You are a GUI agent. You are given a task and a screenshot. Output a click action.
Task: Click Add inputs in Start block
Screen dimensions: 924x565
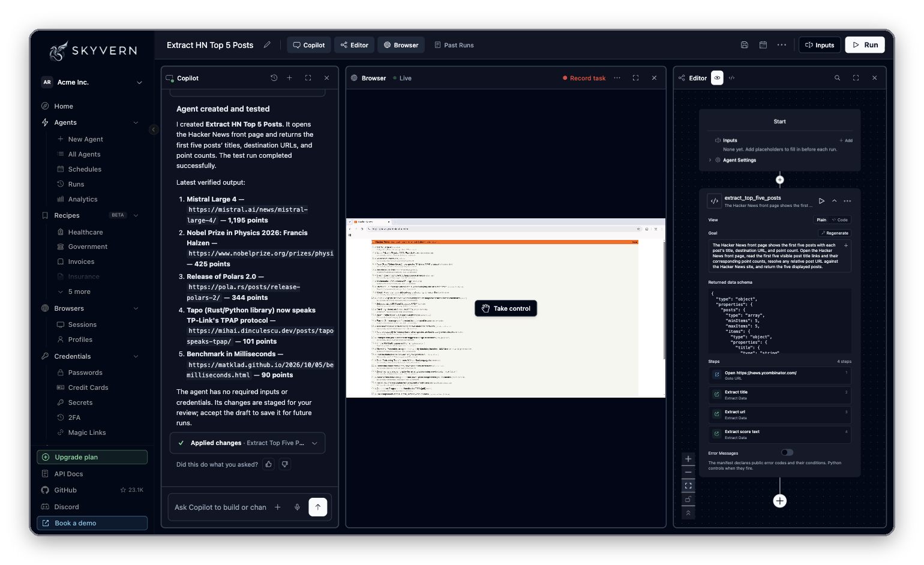click(846, 140)
